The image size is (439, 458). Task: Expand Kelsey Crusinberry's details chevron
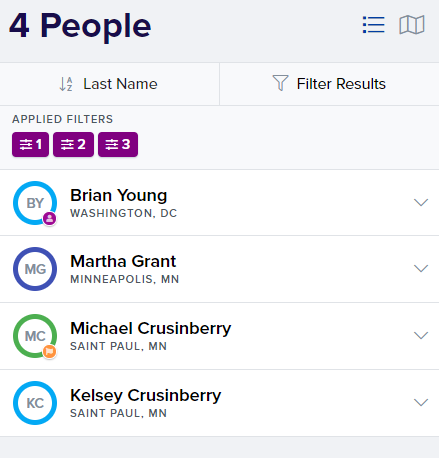421,402
